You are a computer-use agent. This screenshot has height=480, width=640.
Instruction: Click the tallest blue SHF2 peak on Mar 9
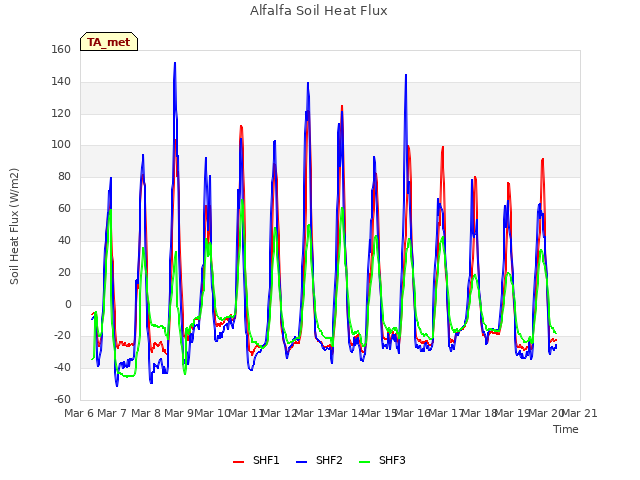pos(175,63)
